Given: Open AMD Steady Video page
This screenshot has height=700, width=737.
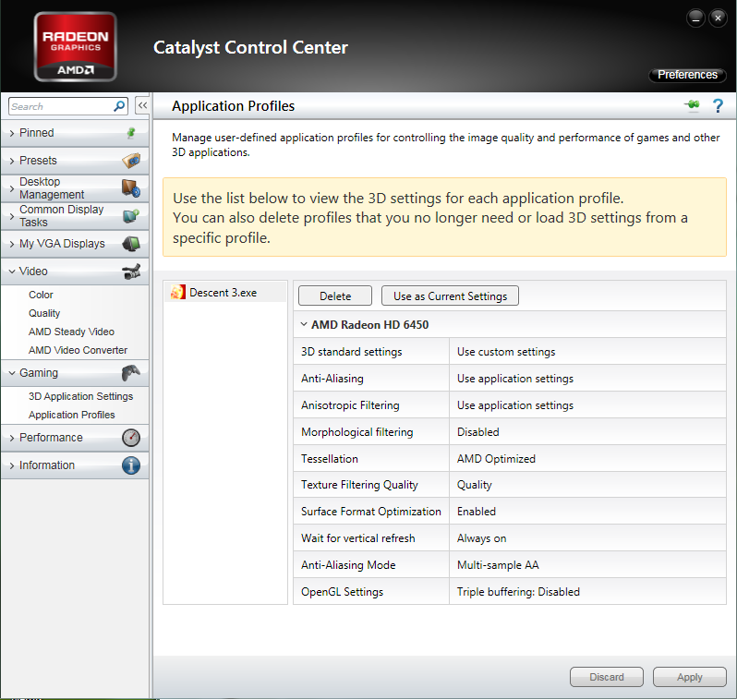Looking at the screenshot, I should click(x=71, y=332).
